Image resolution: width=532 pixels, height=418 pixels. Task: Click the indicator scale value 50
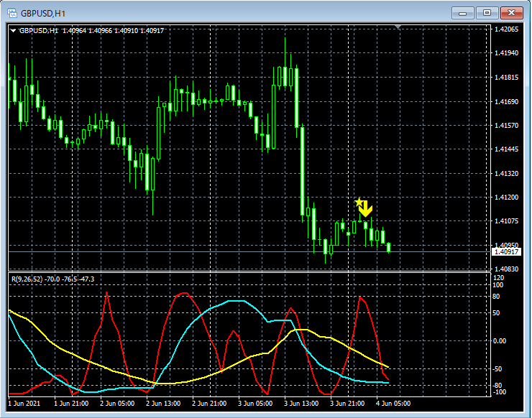(496, 313)
